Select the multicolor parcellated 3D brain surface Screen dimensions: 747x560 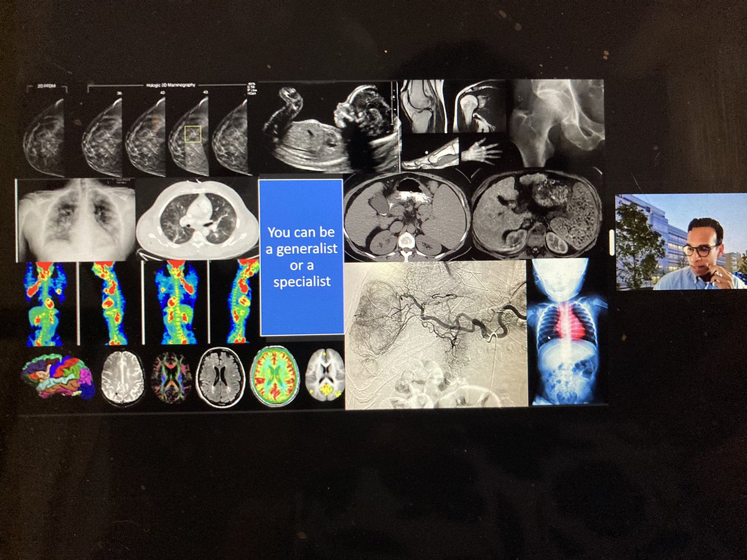[x=57, y=376]
